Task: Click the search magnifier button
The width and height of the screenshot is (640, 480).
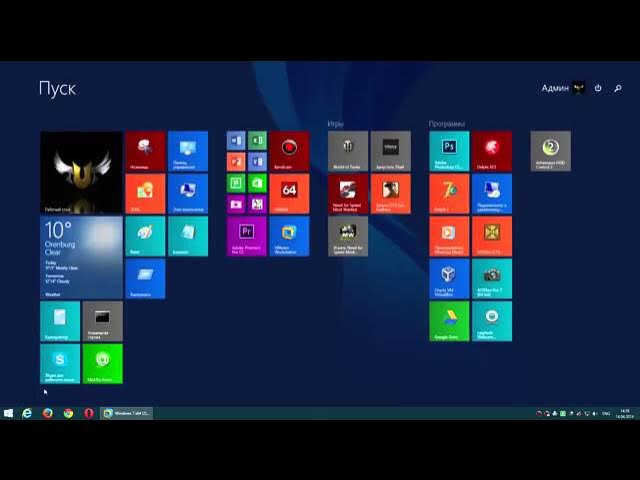Action: (618, 88)
